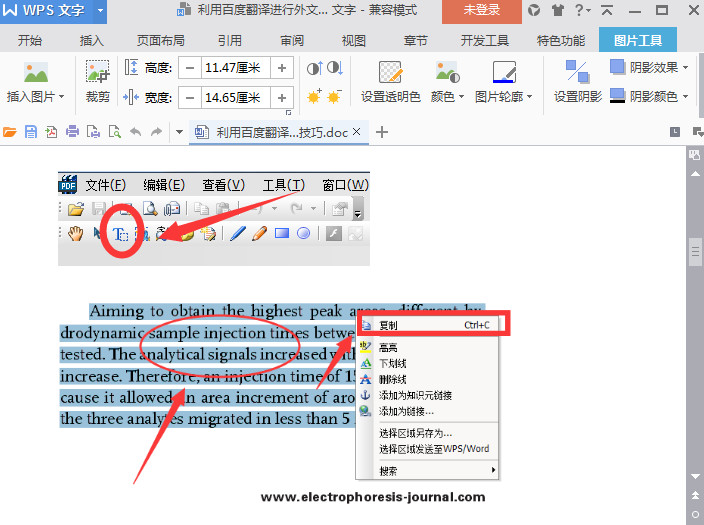Image resolution: width=704 pixels, height=525 pixels.
Task: Switch to the 插入 ribbon tab
Action: (92, 40)
